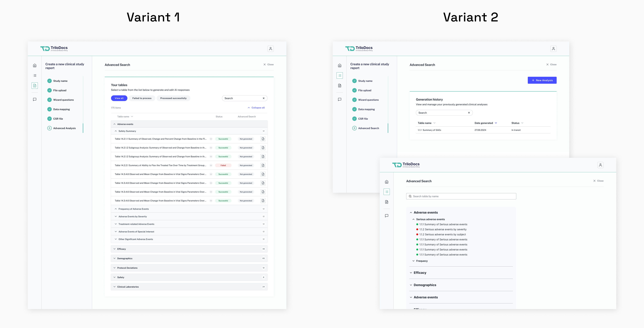Open the 1.1.2 Serious adverse events by severity item

[x=443, y=229]
